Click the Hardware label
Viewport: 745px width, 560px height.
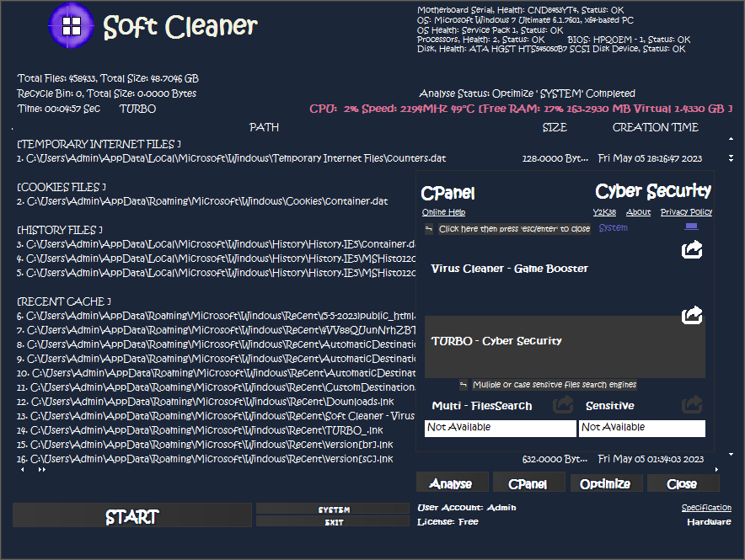coord(709,522)
